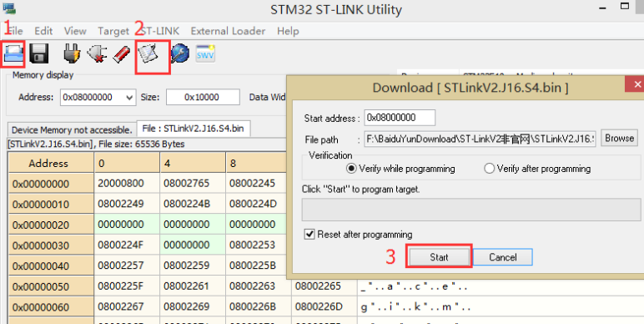Image resolution: width=644 pixels, height=324 pixels.
Task: Connect to target using plug icon
Action: coord(72,53)
